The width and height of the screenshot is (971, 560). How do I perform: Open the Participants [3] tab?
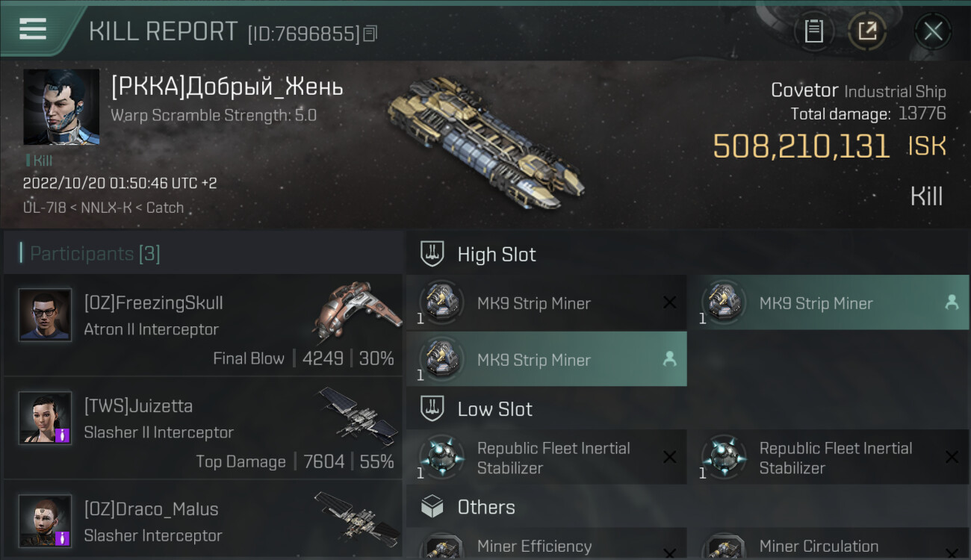(x=95, y=254)
